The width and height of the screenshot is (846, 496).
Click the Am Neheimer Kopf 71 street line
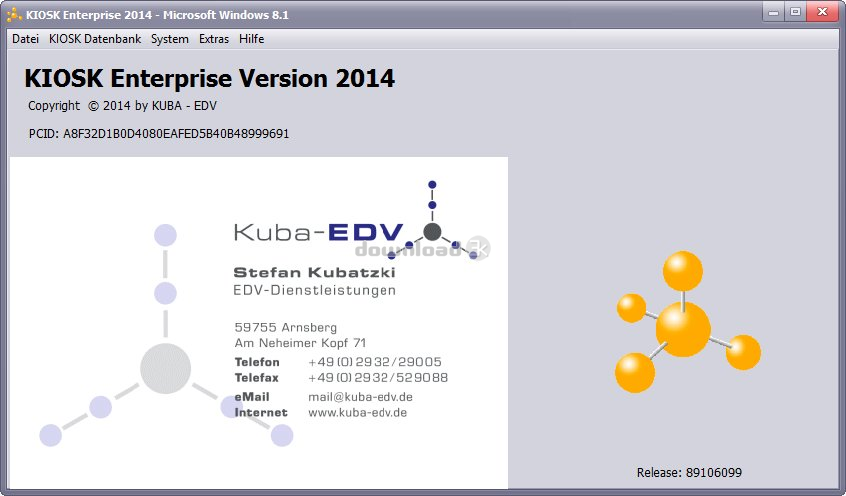click(300, 343)
